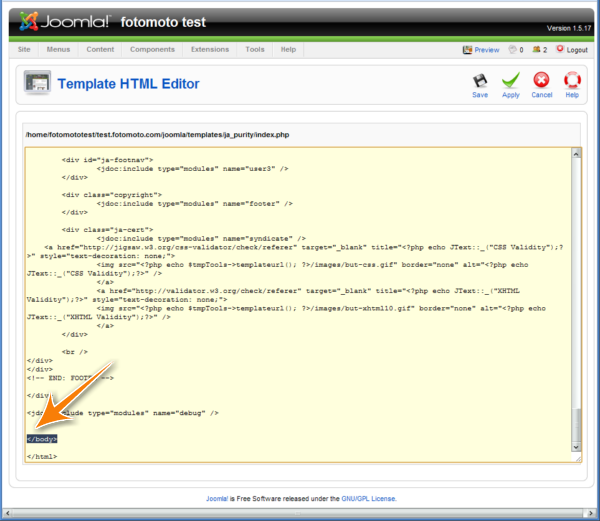Click the red Logout icon
The width and height of the screenshot is (600, 521).
[560, 49]
